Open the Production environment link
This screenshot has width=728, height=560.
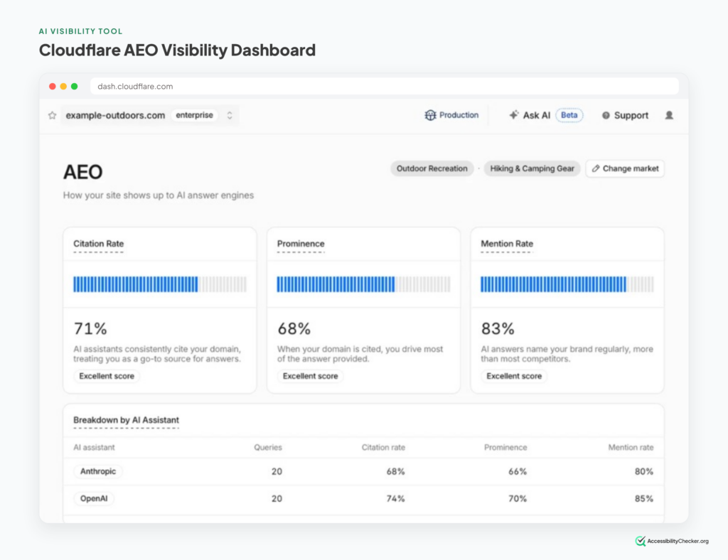[x=451, y=115]
